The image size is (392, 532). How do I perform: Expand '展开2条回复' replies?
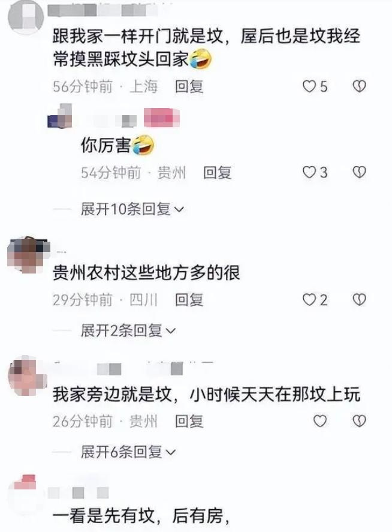(128, 330)
